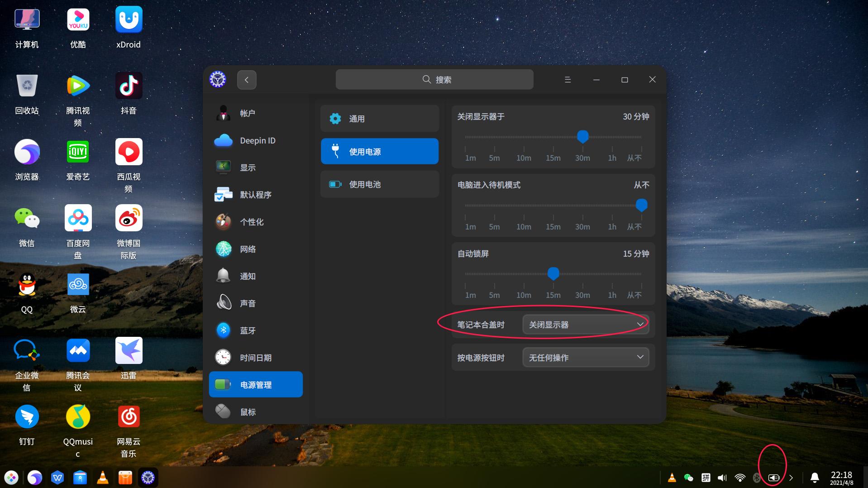Open the Bluetooth tray icon
Screen dimensions: 868x488
coord(757,478)
